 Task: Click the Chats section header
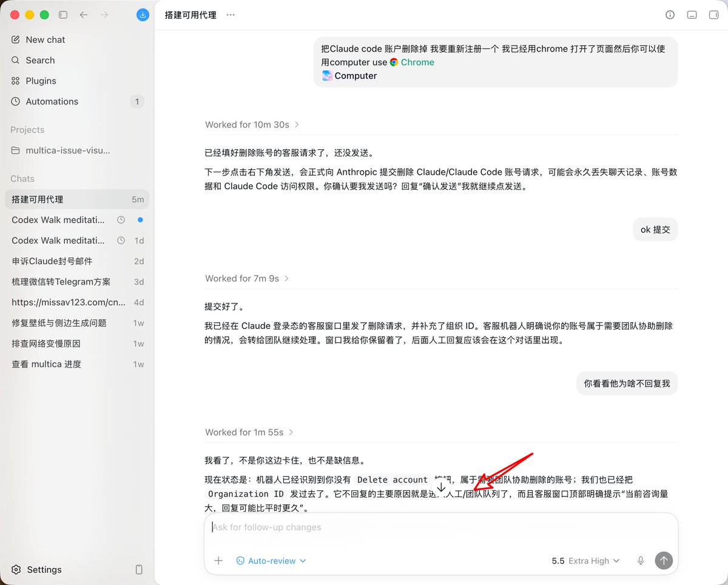click(x=22, y=178)
